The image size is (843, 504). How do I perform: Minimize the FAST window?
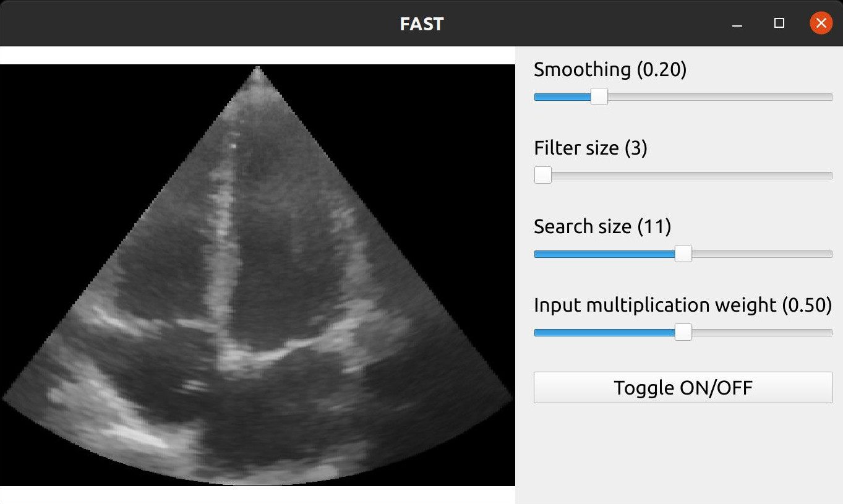[x=737, y=23]
